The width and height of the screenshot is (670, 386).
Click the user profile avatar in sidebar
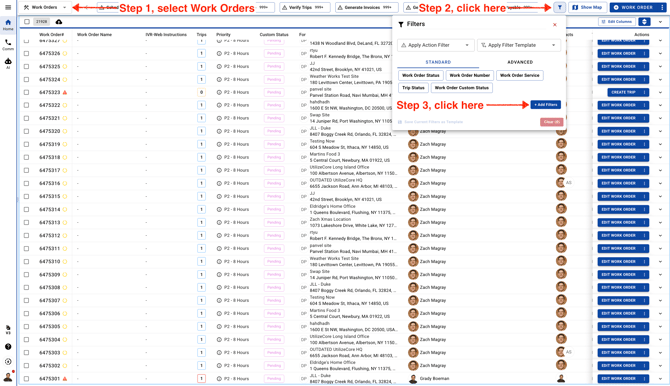click(x=8, y=377)
